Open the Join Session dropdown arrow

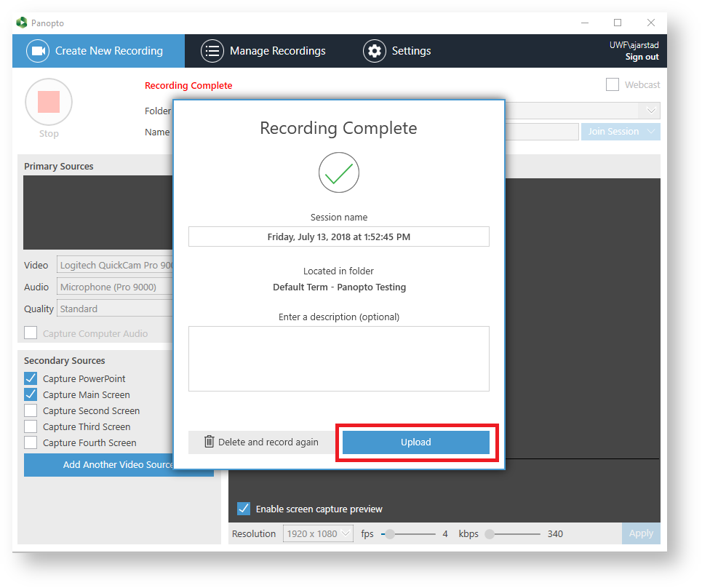[x=651, y=132]
